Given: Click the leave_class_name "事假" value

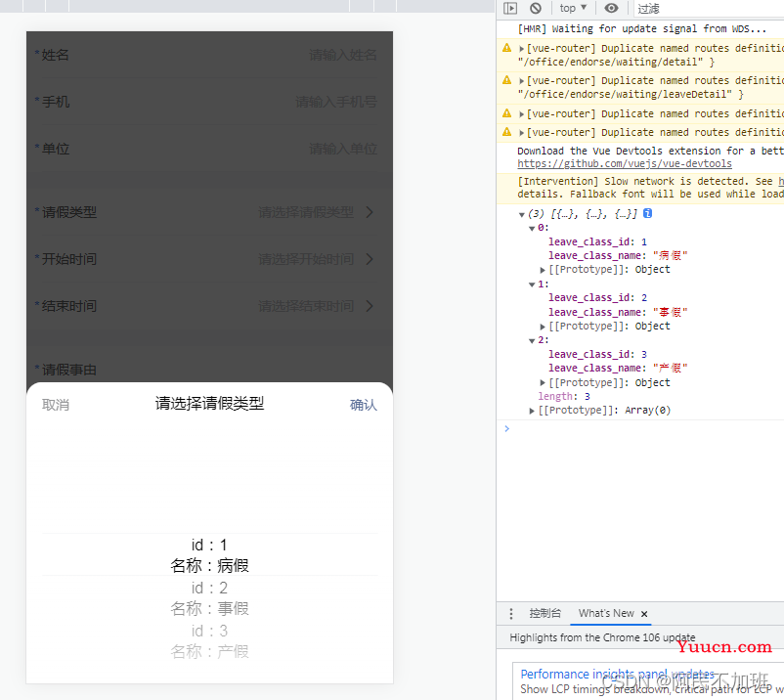Looking at the screenshot, I should [670, 313].
